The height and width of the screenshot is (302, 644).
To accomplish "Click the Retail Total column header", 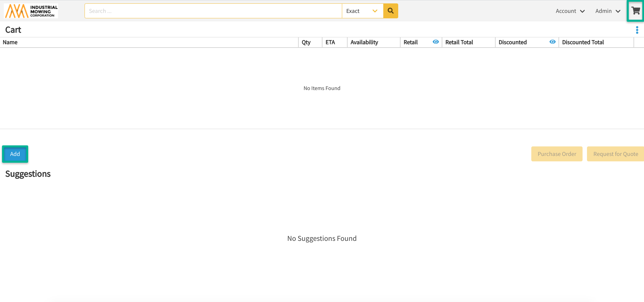I will [x=459, y=42].
